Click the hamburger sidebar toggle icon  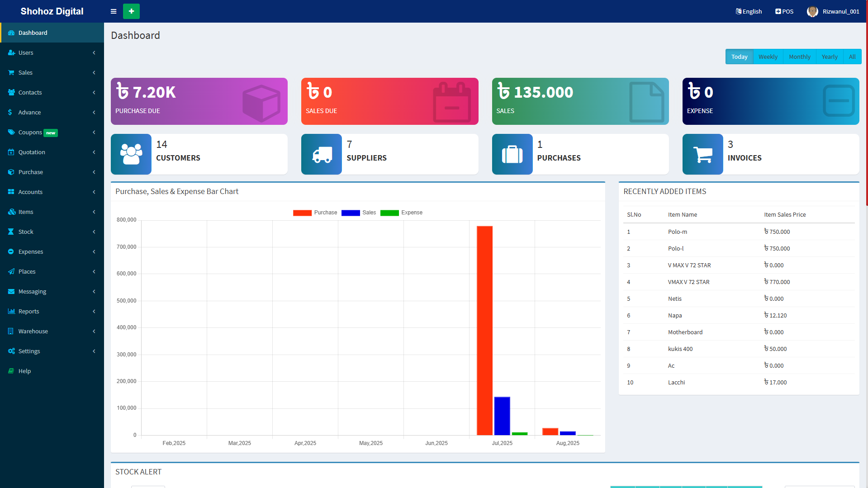tap(114, 11)
